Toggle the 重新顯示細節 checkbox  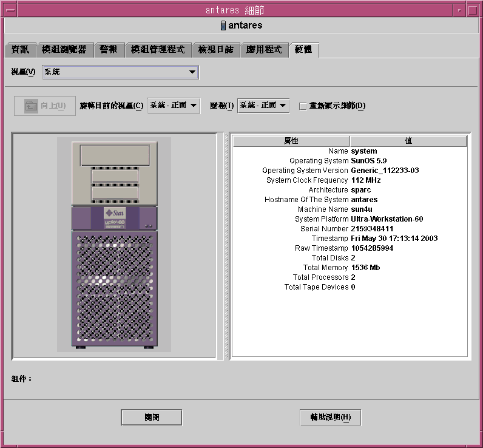pyautogui.click(x=303, y=106)
